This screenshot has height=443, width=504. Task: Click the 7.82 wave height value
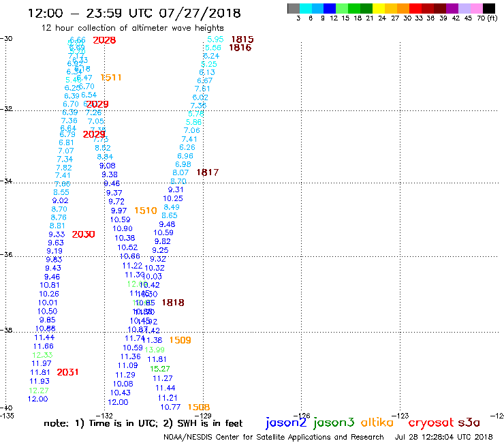tap(63, 168)
